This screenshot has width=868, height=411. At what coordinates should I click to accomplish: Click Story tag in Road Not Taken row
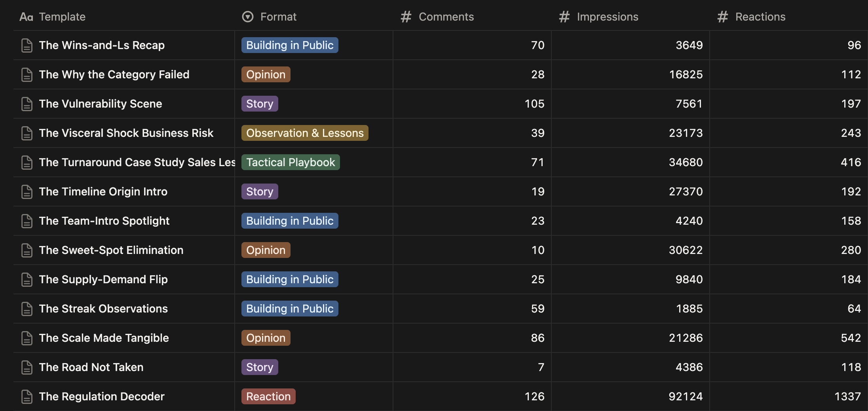(x=260, y=367)
